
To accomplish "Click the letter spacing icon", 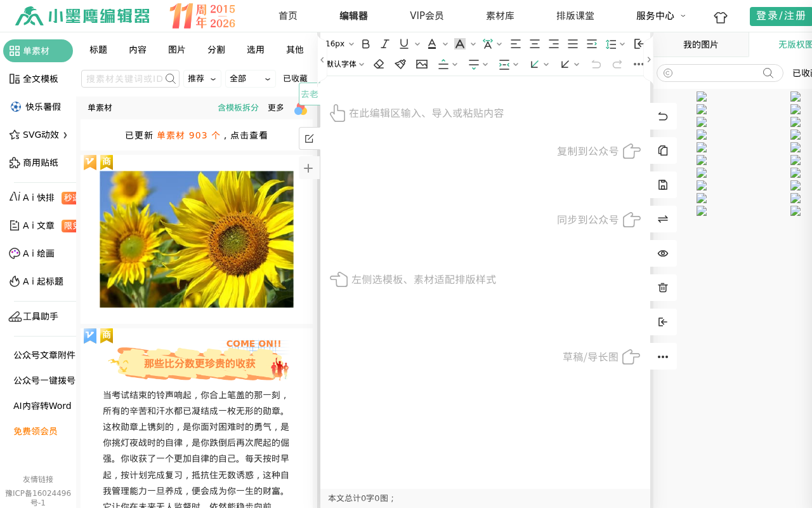I will coord(487,44).
